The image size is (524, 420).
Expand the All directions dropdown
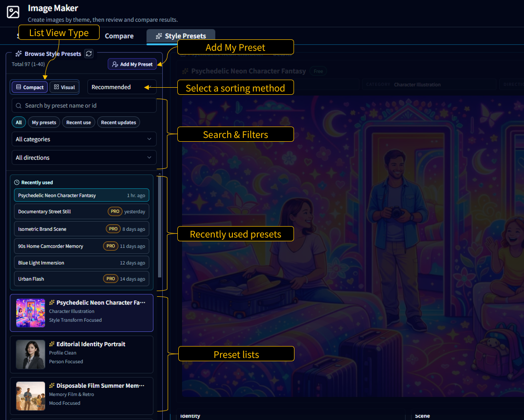[83, 157]
